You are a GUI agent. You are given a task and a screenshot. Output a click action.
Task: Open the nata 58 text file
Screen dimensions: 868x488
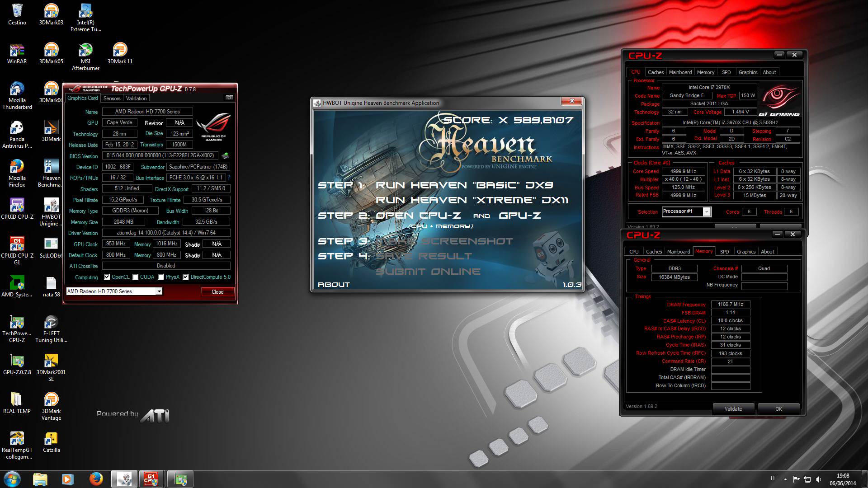51,286
